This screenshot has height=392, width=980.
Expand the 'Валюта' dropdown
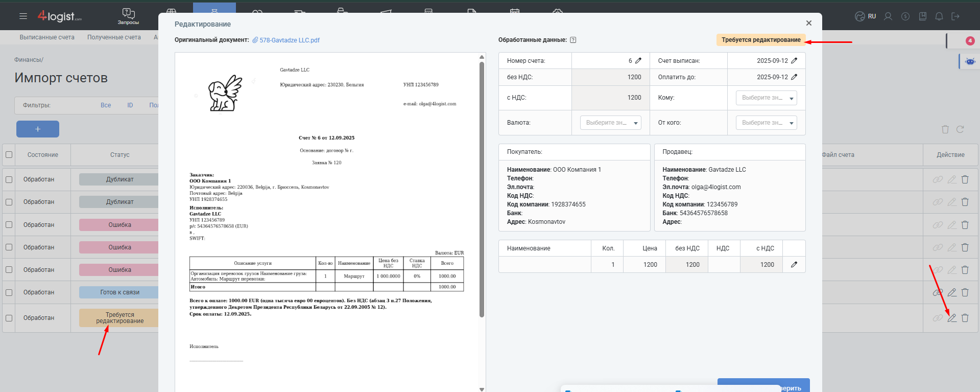coord(610,123)
